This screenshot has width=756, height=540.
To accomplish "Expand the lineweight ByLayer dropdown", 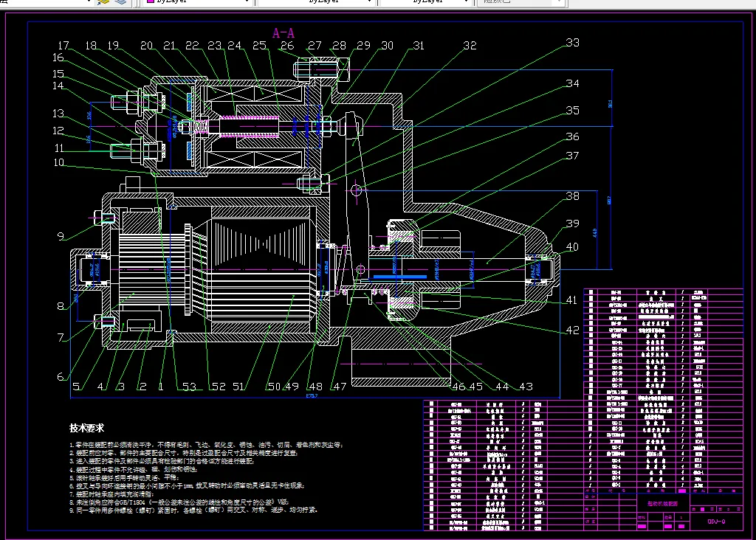I will coord(465,2).
